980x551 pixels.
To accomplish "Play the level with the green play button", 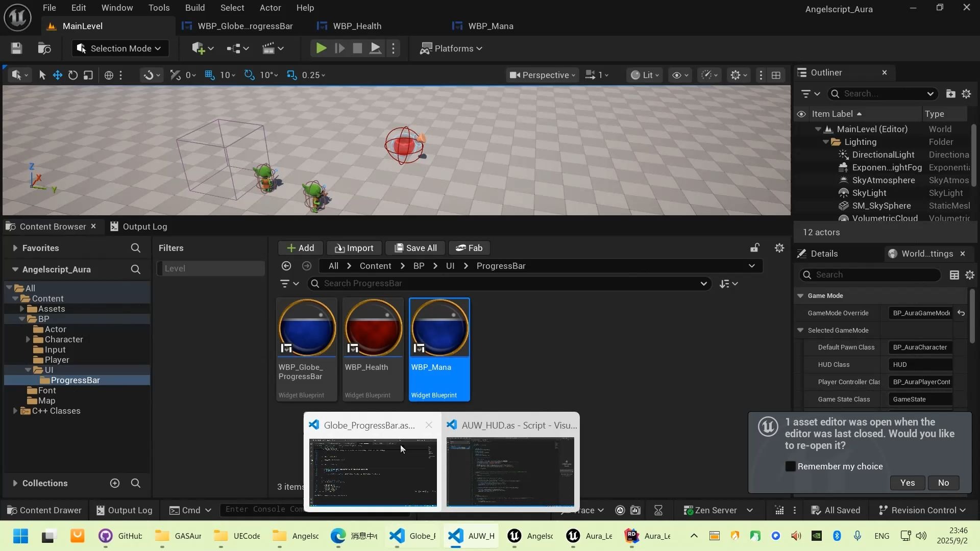I will click(321, 48).
